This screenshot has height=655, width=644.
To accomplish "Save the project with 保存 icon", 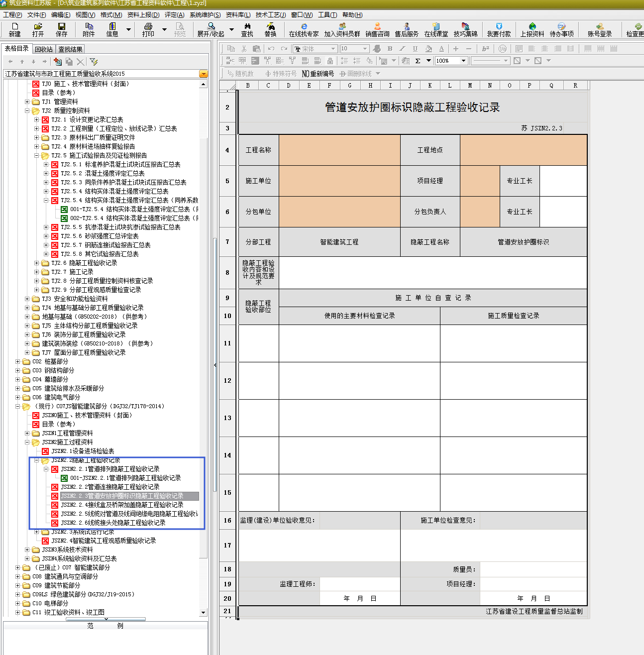I will tap(61, 29).
